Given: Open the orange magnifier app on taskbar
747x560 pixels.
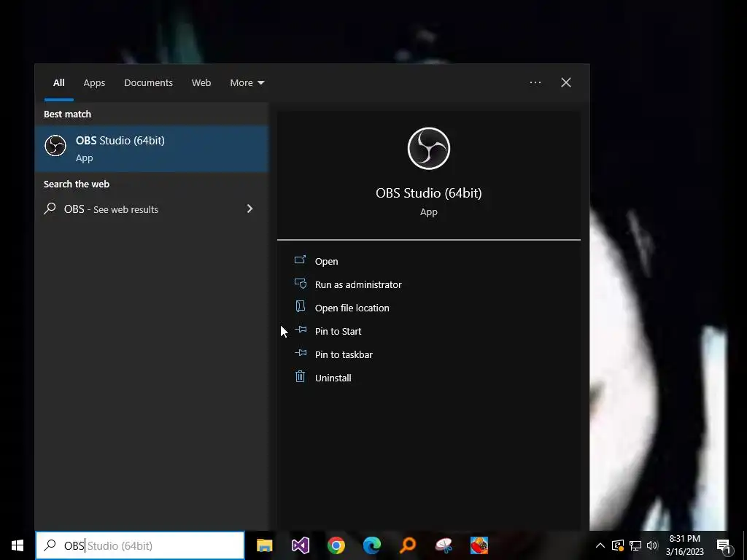Looking at the screenshot, I should pyautogui.click(x=408, y=545).
